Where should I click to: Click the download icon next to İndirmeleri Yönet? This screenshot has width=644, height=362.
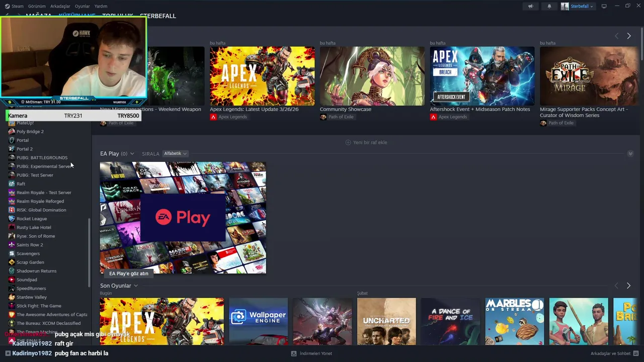294,353
